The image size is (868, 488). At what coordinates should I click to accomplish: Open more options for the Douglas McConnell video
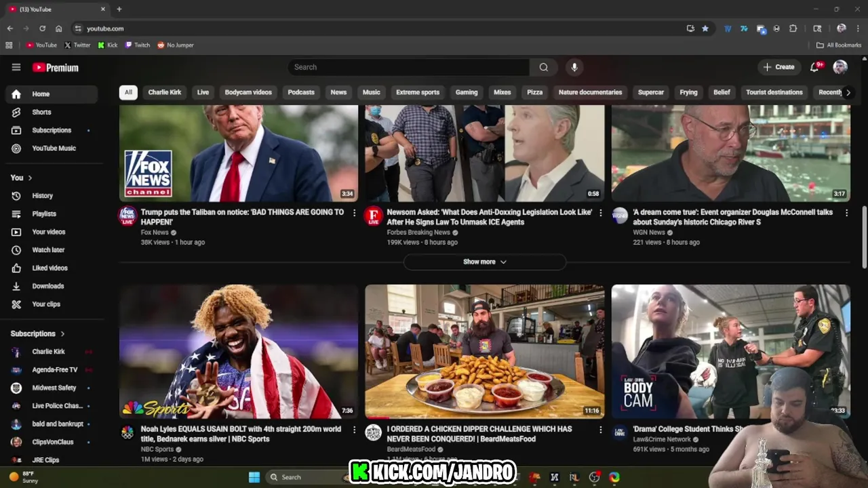[846, 212]
